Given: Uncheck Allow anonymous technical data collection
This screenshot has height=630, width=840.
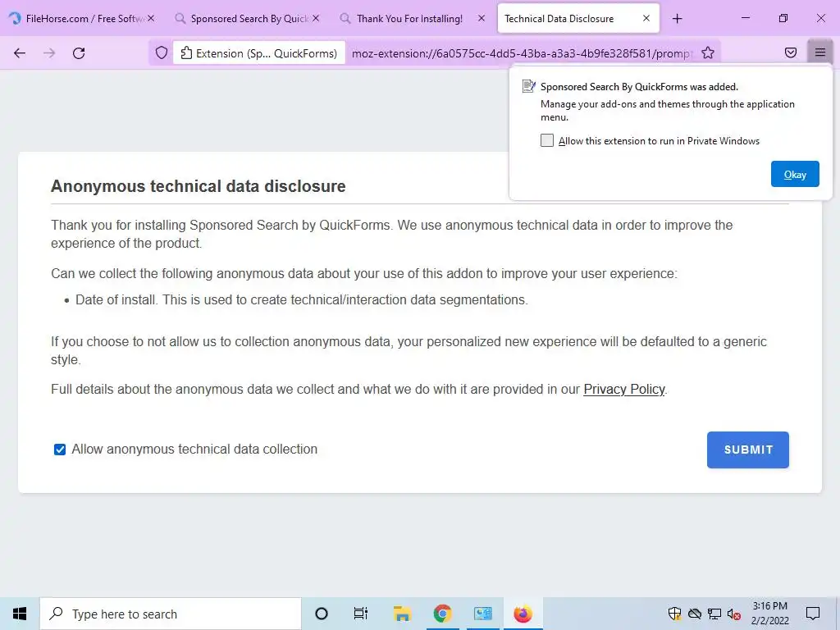Looking at the screenshot, I should (60, 450).
